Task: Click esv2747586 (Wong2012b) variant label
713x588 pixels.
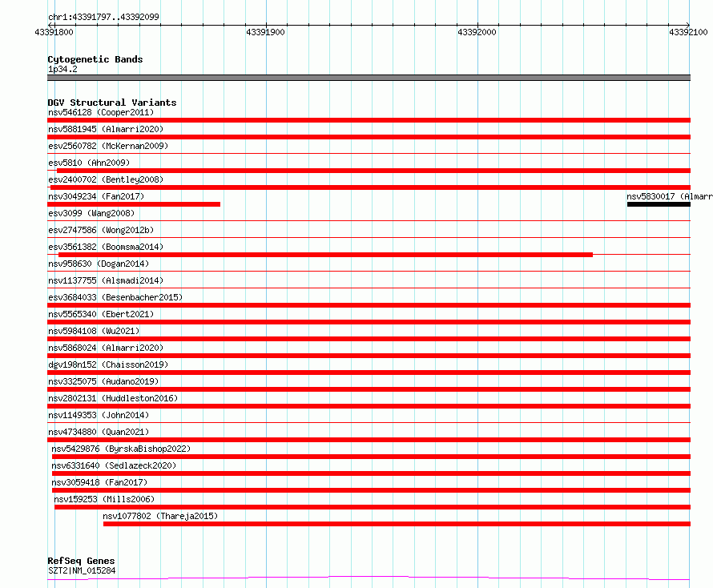Action: click(x=101, y=230)
